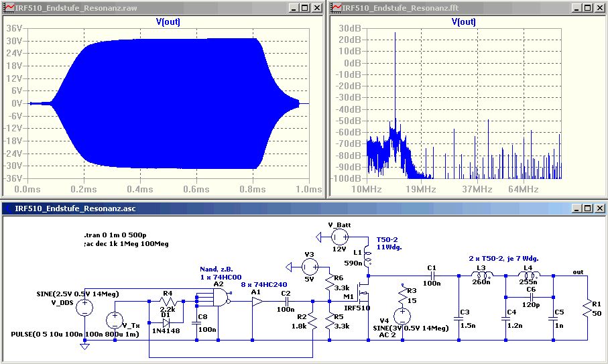Viewport: 608px width, 364px height.
Task: Select inductor L3 260n in filter
Action: [481, 276]
